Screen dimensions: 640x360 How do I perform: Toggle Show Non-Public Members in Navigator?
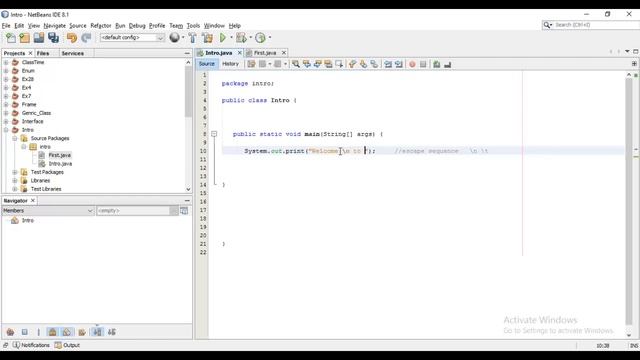pos(53,332)
